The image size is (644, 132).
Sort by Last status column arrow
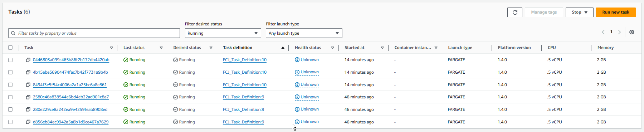(x=161, y=48)
